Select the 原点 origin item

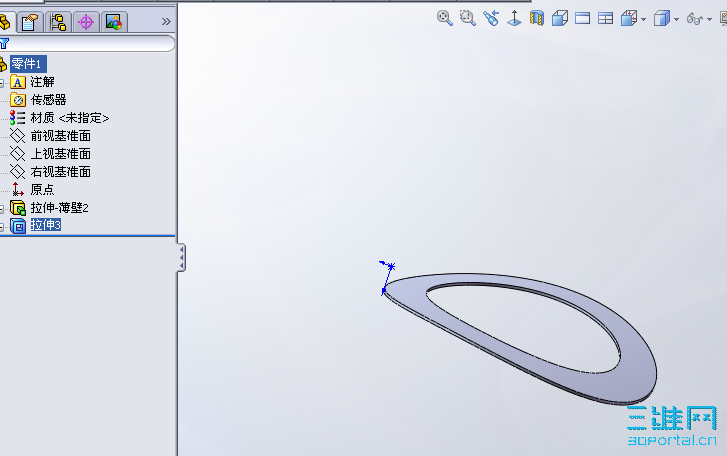pyautogui.click(x=42, y=190)
